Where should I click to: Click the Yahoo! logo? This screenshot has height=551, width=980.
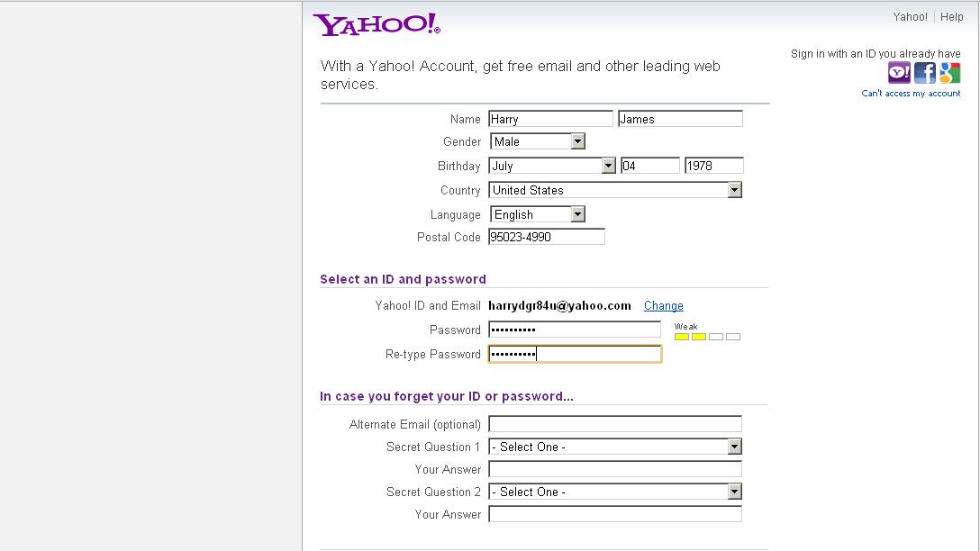pyautogui.click(x=377, y=24)
